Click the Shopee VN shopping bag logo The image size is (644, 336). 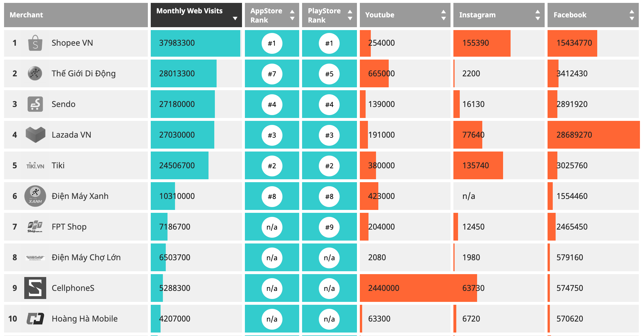[x=35, y=43]
